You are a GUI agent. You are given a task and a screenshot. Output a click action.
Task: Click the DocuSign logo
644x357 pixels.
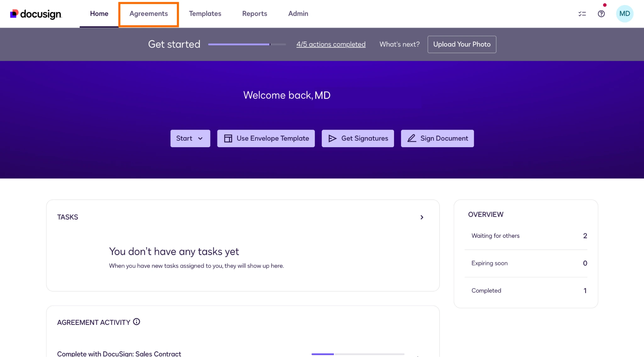pos(36,14)
